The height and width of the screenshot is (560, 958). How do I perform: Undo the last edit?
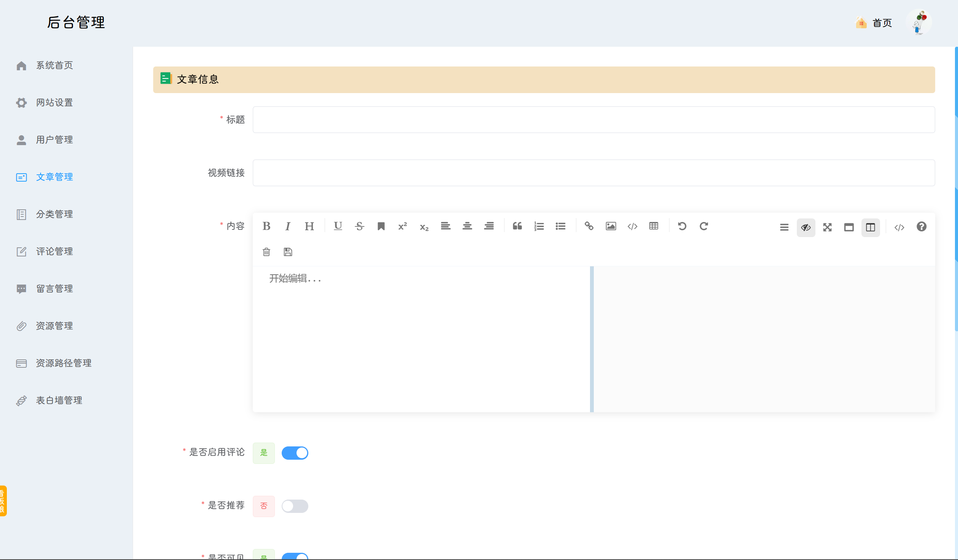[682, 226]
